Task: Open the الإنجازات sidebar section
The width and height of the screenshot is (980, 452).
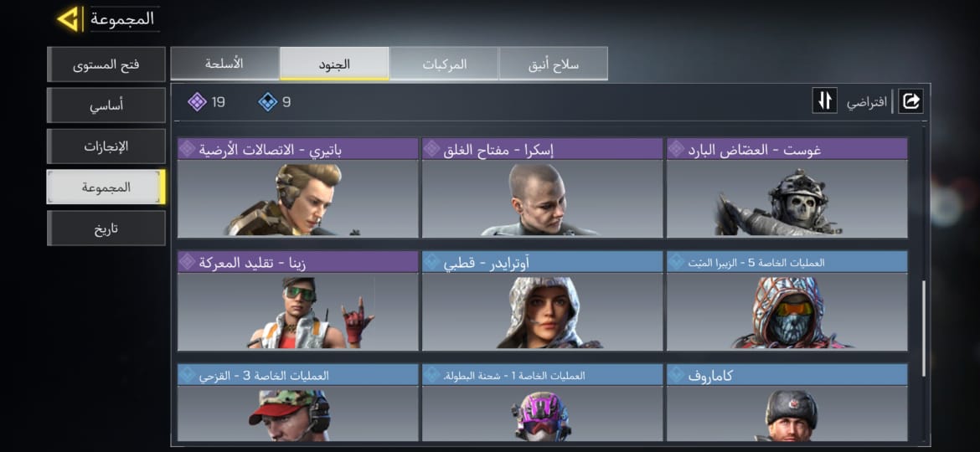Action: 106,146
